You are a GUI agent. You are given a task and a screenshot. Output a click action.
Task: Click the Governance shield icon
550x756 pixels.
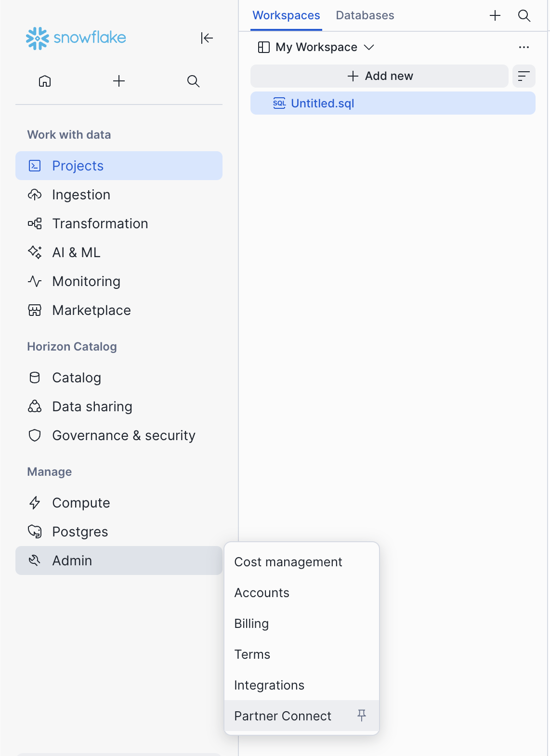point(35,435)
